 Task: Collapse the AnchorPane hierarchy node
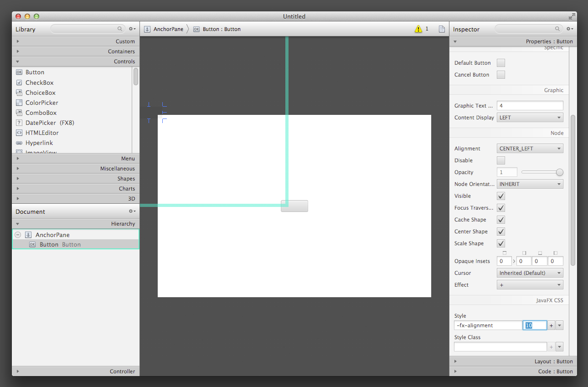coord(18,235)
